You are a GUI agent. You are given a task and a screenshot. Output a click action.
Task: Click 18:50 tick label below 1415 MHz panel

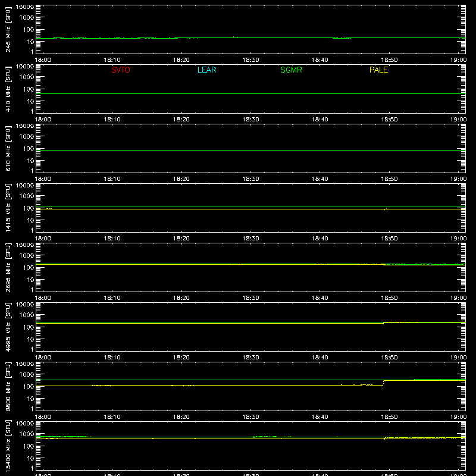(x=389, y=239)
